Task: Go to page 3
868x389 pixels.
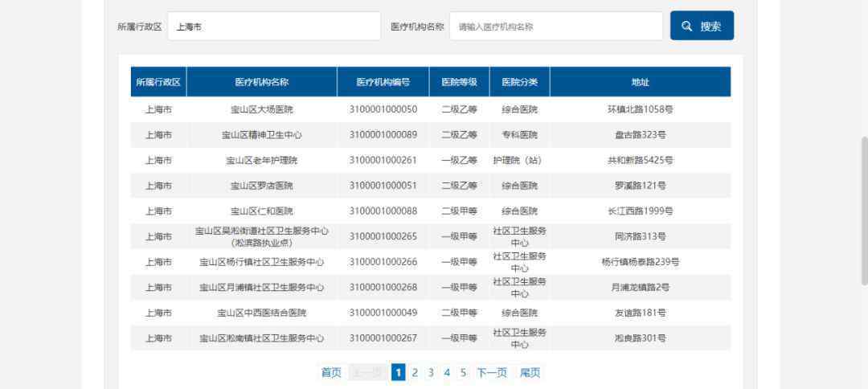Action: 431,372
